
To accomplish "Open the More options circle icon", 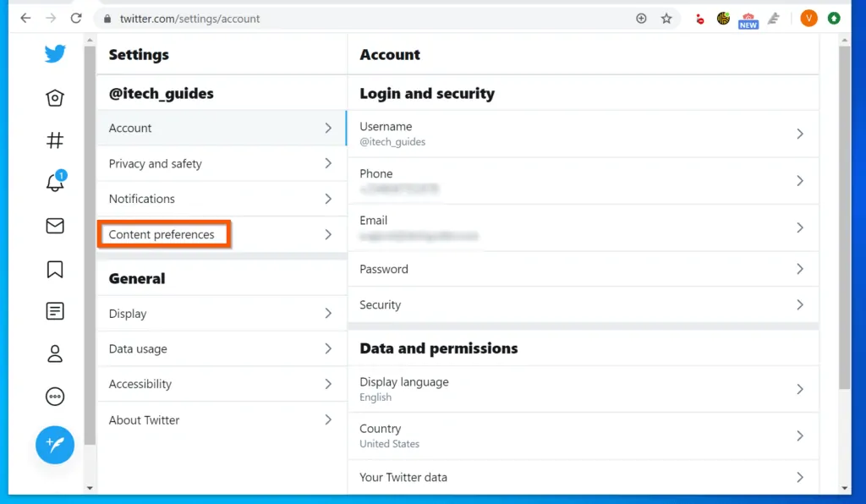I will pos(54,396).
